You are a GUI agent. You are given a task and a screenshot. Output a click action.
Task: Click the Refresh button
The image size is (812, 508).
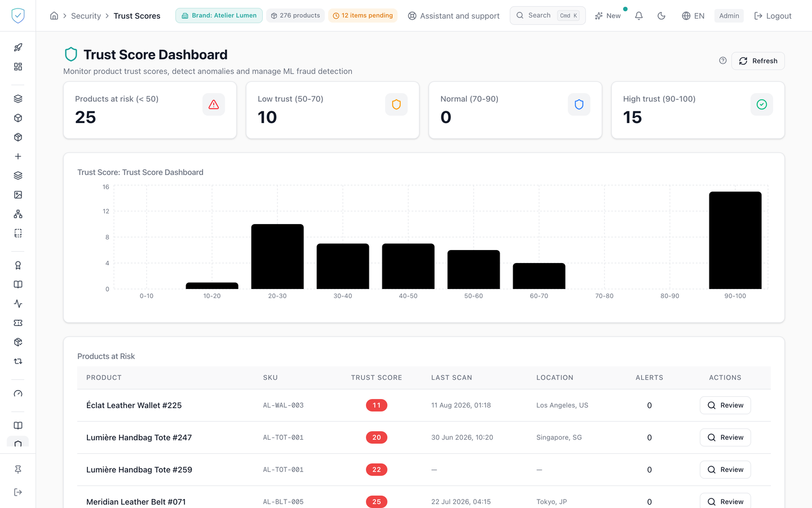758,61
